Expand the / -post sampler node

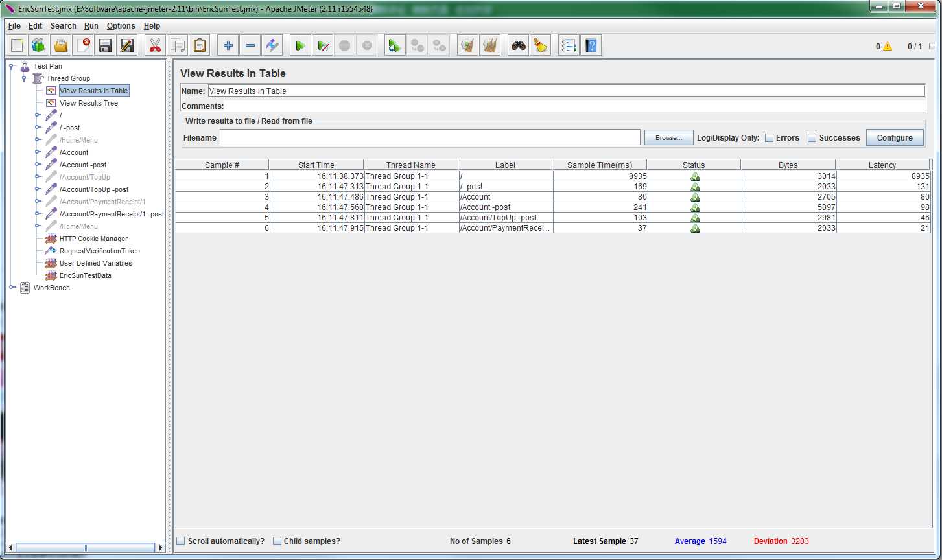point(38,128)
